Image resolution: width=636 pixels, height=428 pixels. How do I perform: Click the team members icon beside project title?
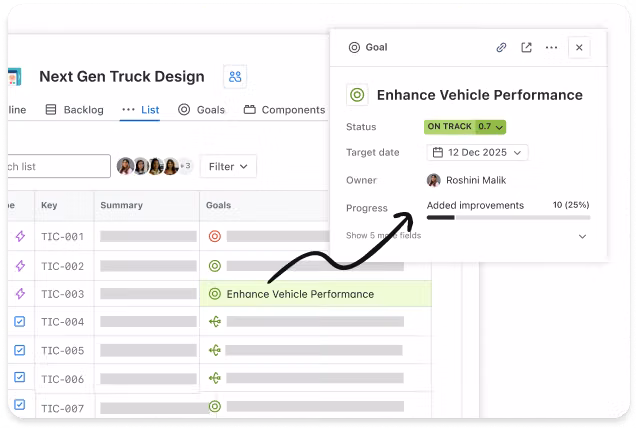point(235,77)
